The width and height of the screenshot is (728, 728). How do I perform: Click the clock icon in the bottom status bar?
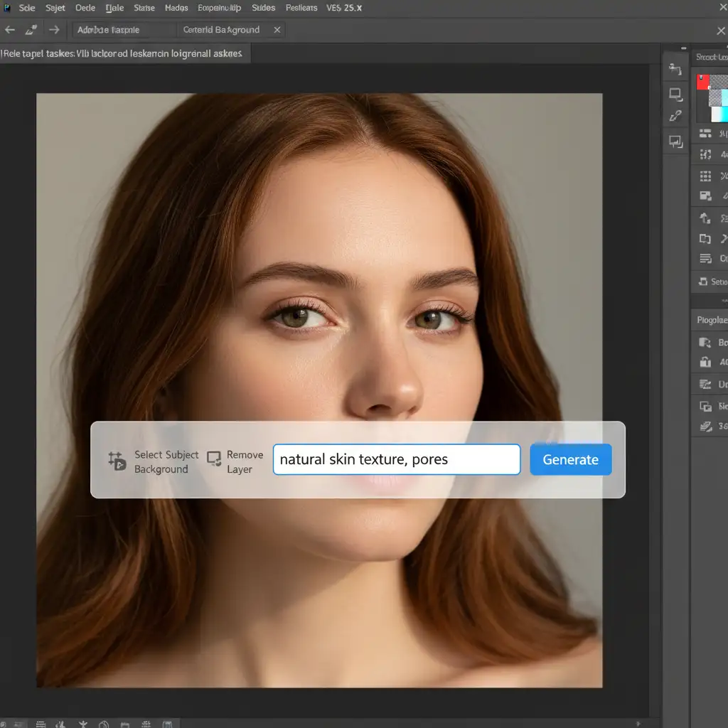pos(105,724)
